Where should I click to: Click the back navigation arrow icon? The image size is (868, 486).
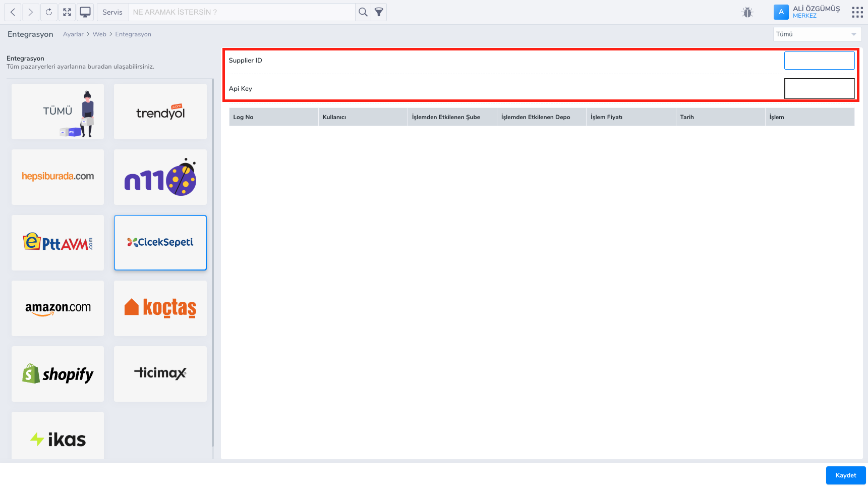tap(13, 12)
